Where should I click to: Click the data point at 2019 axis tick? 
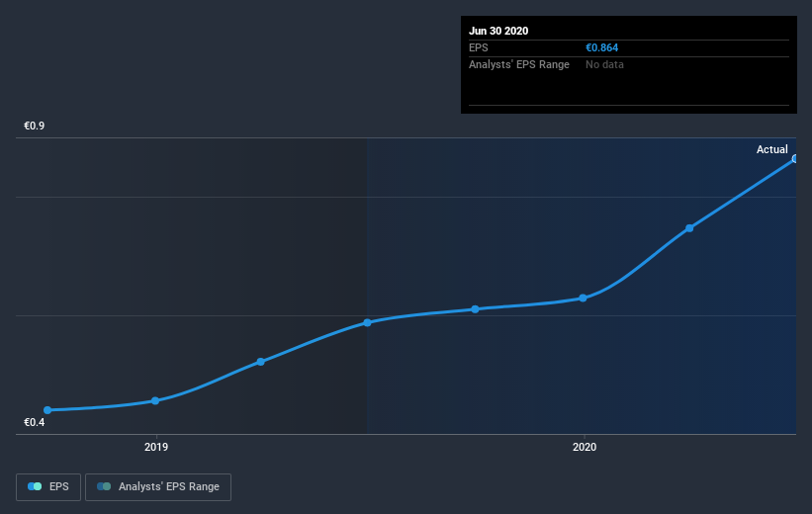pyautogui.click(x=155, y=400)
